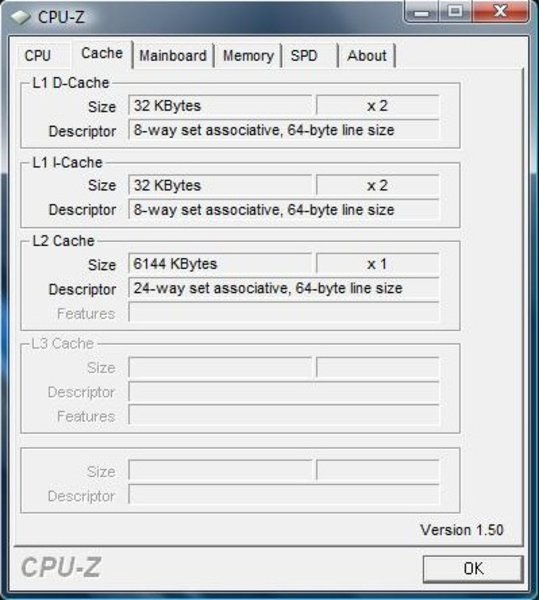Minimize the CPU-Z window
This screenshot has width=539, height=600.
coord(422,12)
